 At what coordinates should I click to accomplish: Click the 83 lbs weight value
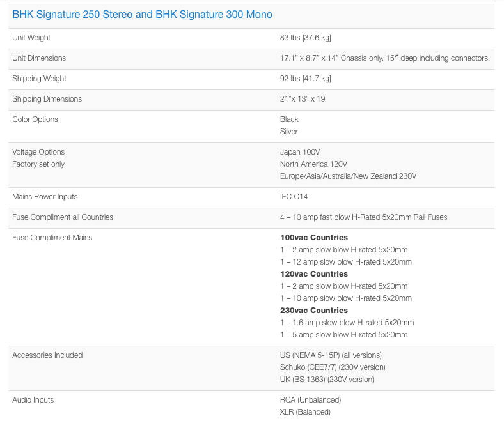(x=305, y=38)
